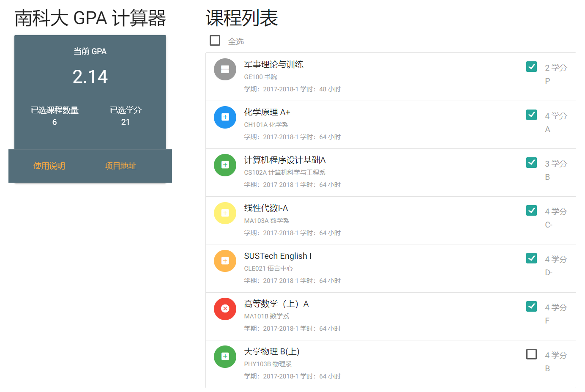Click the GE100 书院 course code
The width and height of the screenshot is (585, 392).
(x=260, y=77)
